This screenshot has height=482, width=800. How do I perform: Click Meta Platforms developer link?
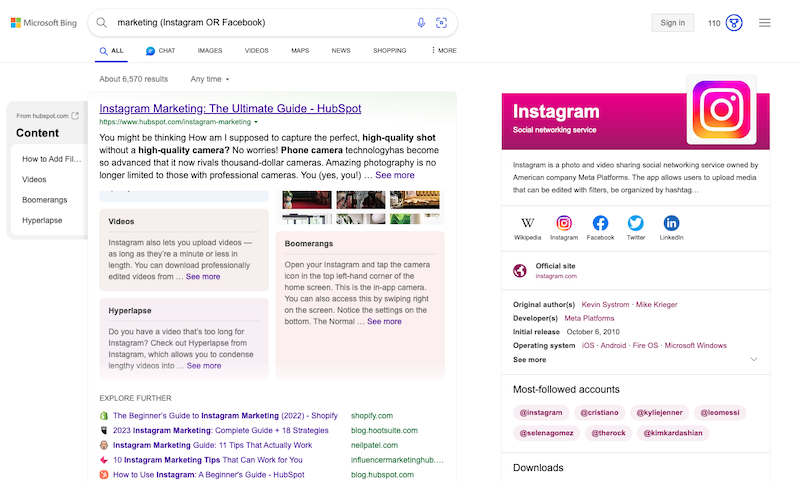pos(589,318)
